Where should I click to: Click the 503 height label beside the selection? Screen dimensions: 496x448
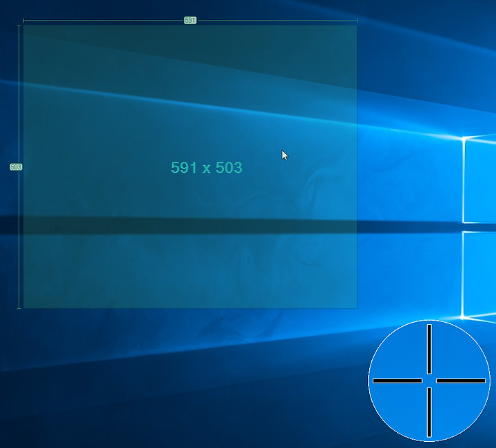point(16,167)
